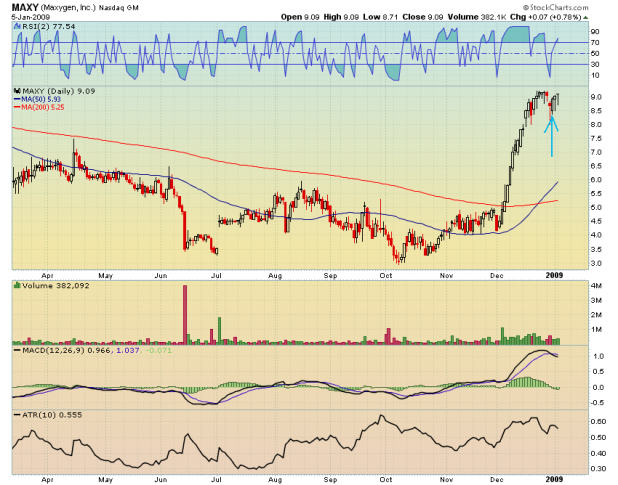Click the 90 level on RSI axis
Viewport: 618px width, 485px height.
click(595, 32)
